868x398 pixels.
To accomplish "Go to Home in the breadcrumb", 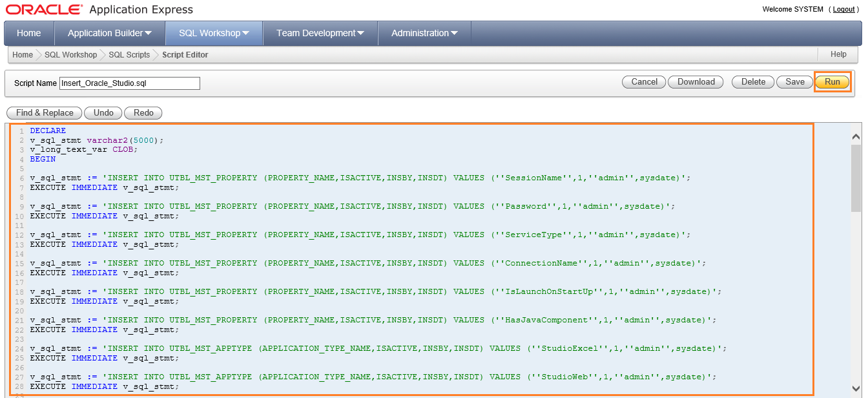I will point(23,55).
